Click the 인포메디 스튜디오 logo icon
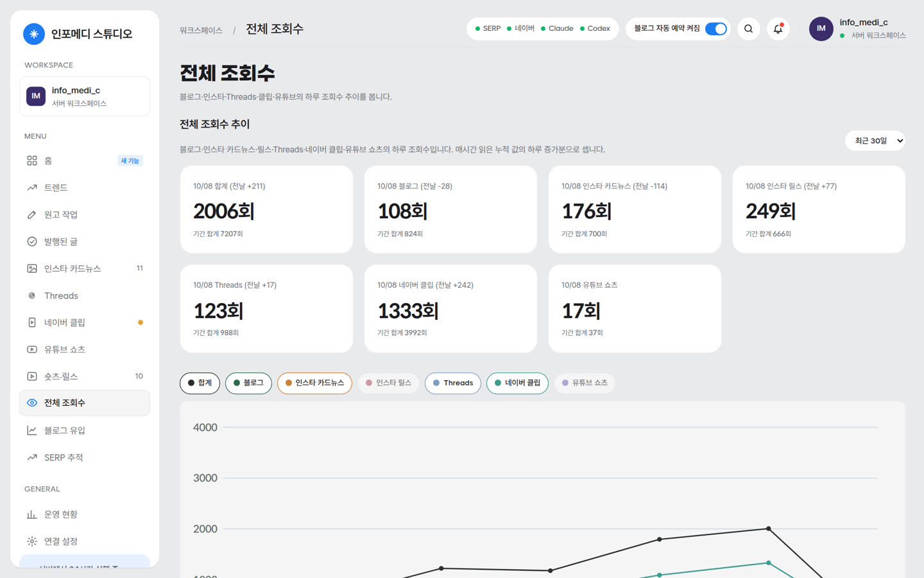The width and height of the screenshot is (924, 578). pos(34,34)
